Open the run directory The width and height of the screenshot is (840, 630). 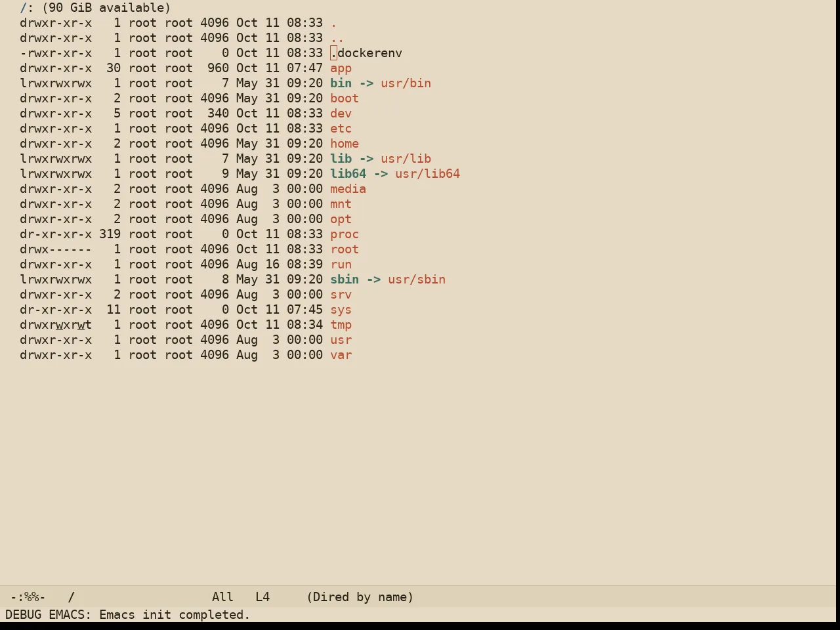coord(341,264)
